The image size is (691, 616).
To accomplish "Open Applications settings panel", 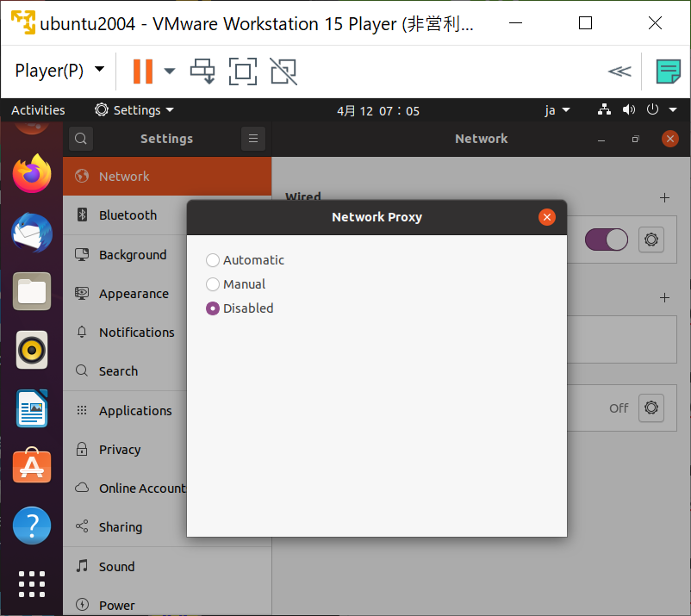I will point(125,411).
